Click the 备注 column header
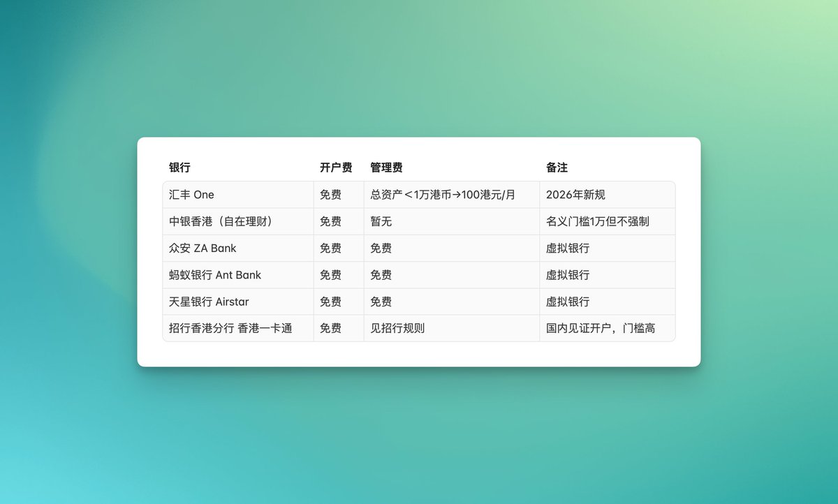838x504 pixels. tap(557, 168)
